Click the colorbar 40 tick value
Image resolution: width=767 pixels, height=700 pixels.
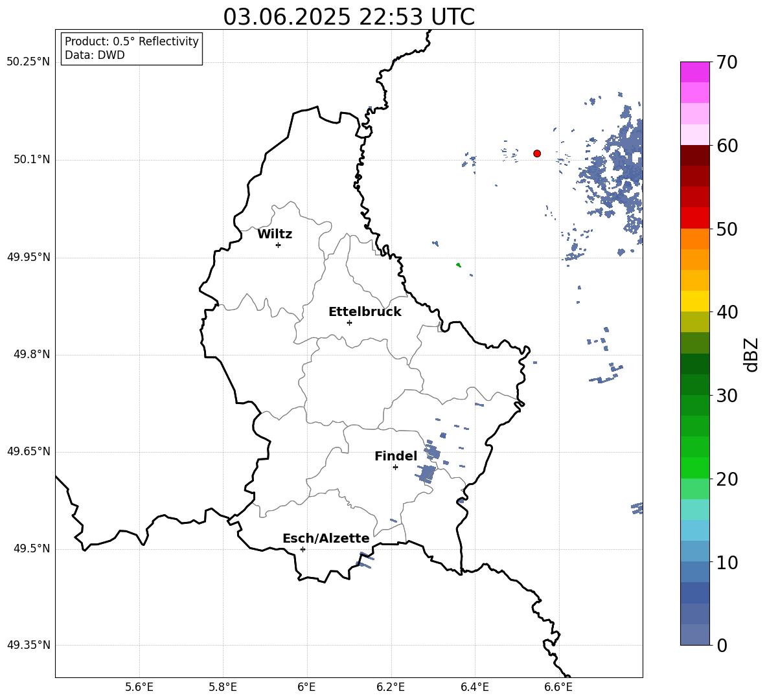726,312
